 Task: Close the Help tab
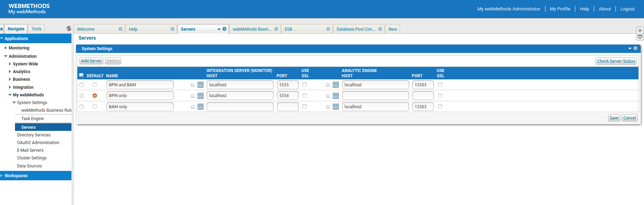click(x=172, y=29)
